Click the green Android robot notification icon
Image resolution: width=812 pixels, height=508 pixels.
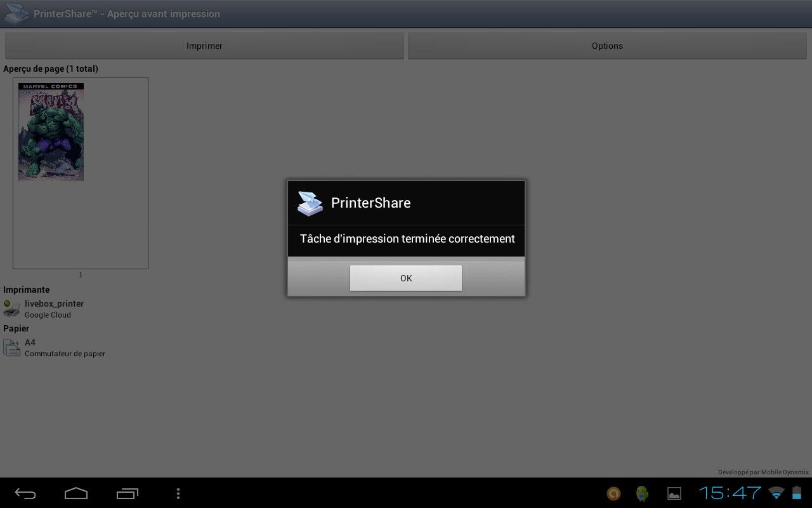click(x=643, y=493)
